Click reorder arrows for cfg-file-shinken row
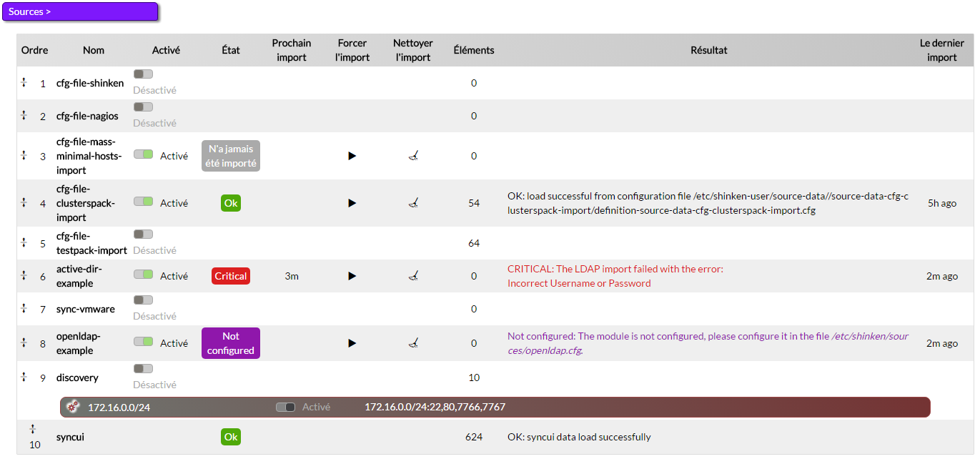980x459 pixels. pos(24,82)
